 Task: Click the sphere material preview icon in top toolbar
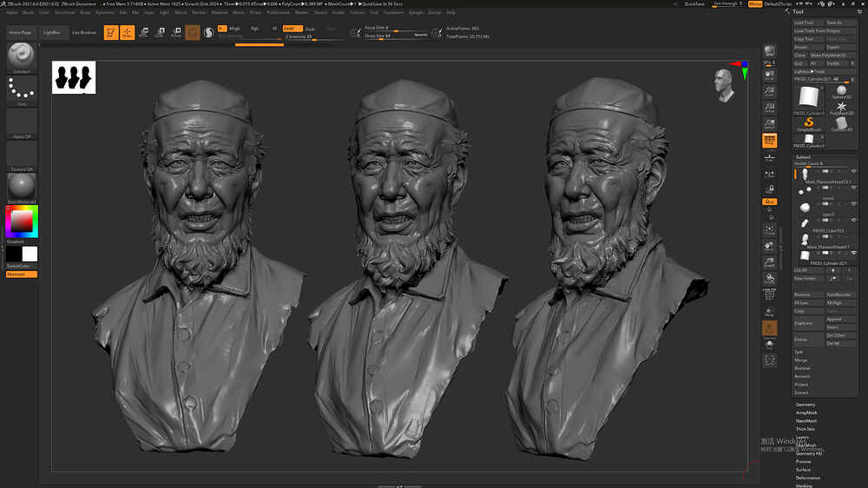(x=208, y=33)
